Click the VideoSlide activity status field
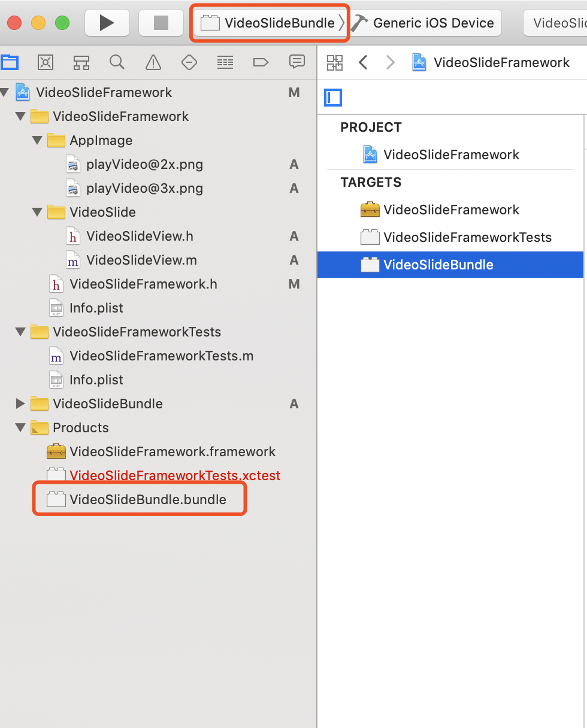Viewport: 587px width, 728px height. (555, 23)
